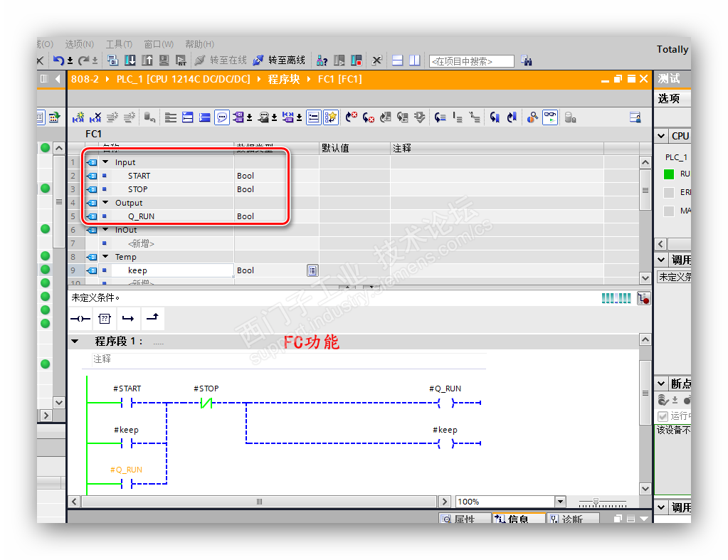Toggle the 运行 checkbox in breakpoints panel

point(663,416)
